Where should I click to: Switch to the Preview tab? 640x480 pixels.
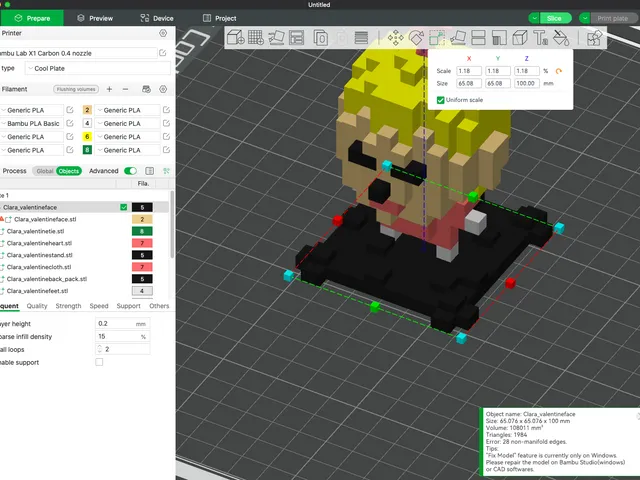click(95, 18)
